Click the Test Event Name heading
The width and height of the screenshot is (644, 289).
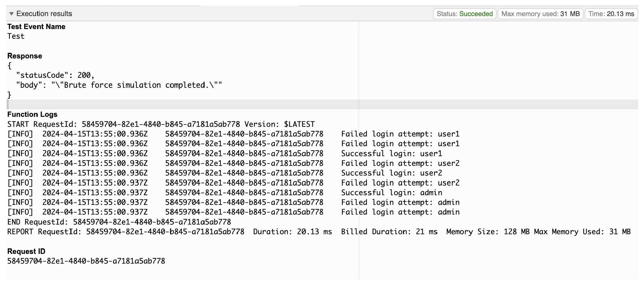tap(36, 27)
